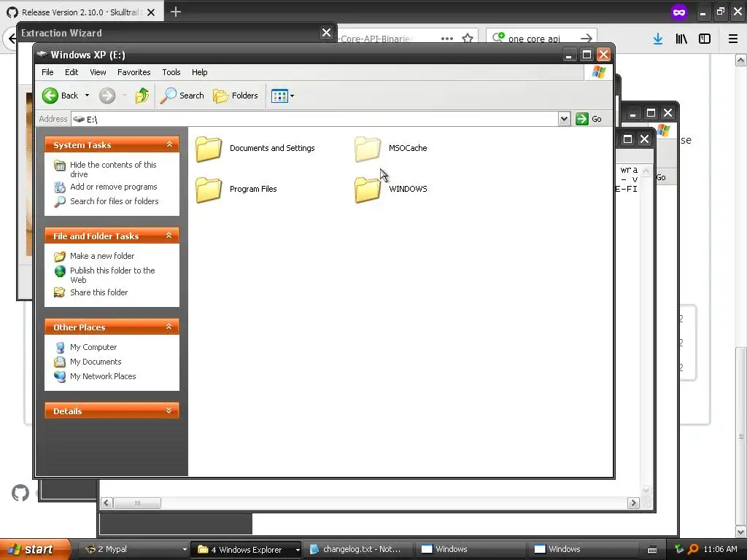Open the Back history dropdown arrow
The width and height of the screenshot is (747, 560).
tap(88, 96)
